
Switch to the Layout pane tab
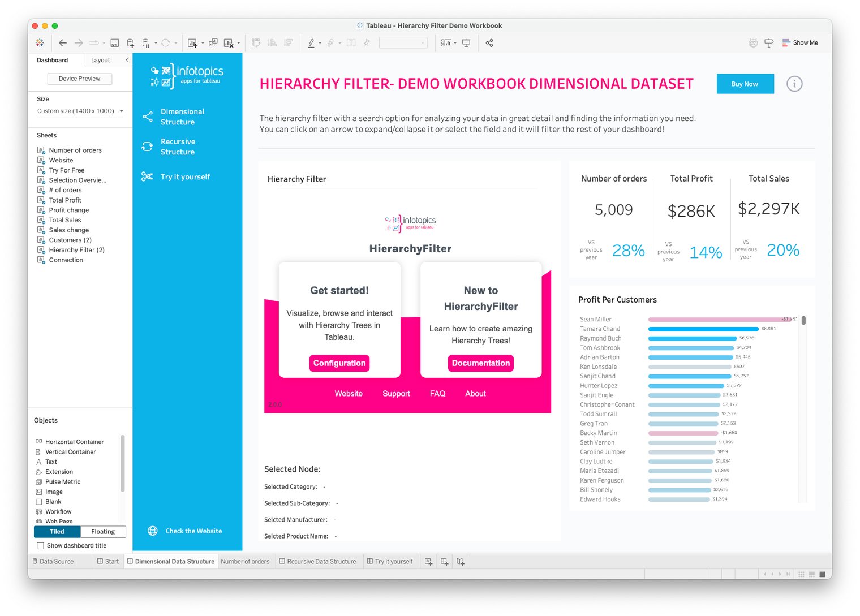coord(101,61)
